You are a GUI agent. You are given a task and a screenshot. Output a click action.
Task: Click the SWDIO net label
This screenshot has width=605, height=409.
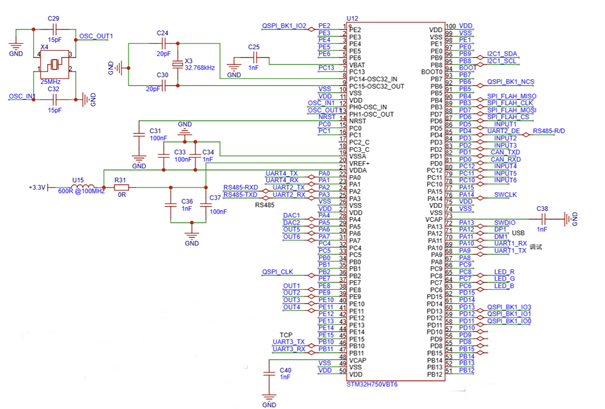pos(505,223)
